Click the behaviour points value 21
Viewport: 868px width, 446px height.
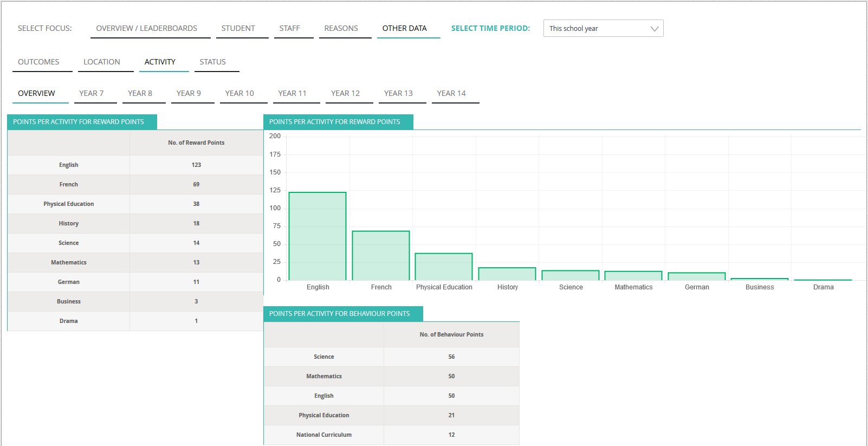(x=451, y=416)
